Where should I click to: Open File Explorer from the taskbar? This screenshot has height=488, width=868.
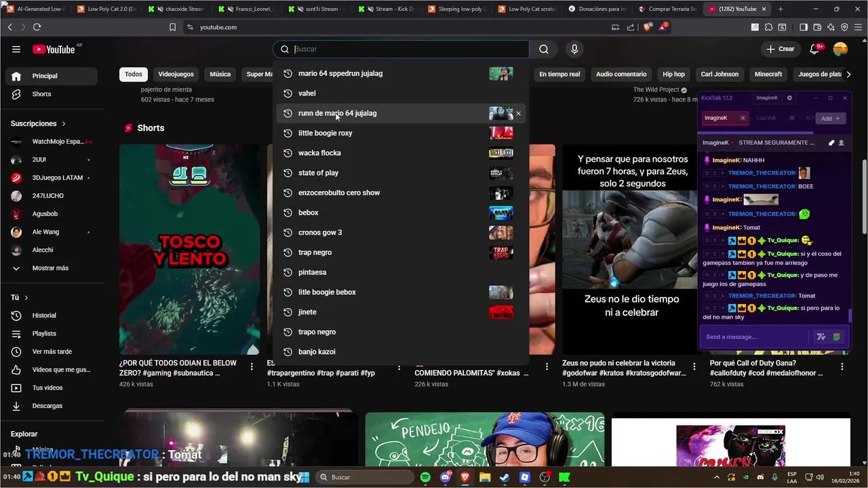coord(485,477)
